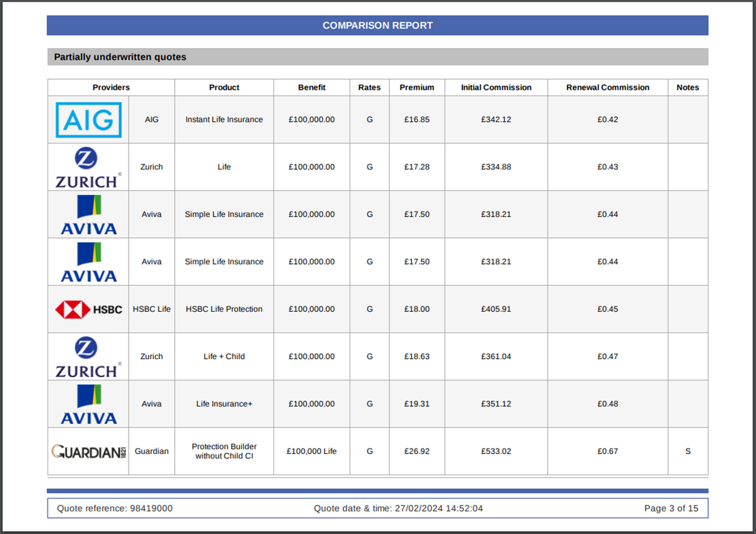Image resolution: width=756 pixels, height=534 pixels.
Task: Select the £100,000.00 benefit in HSBC row
Action: point(312,309)
